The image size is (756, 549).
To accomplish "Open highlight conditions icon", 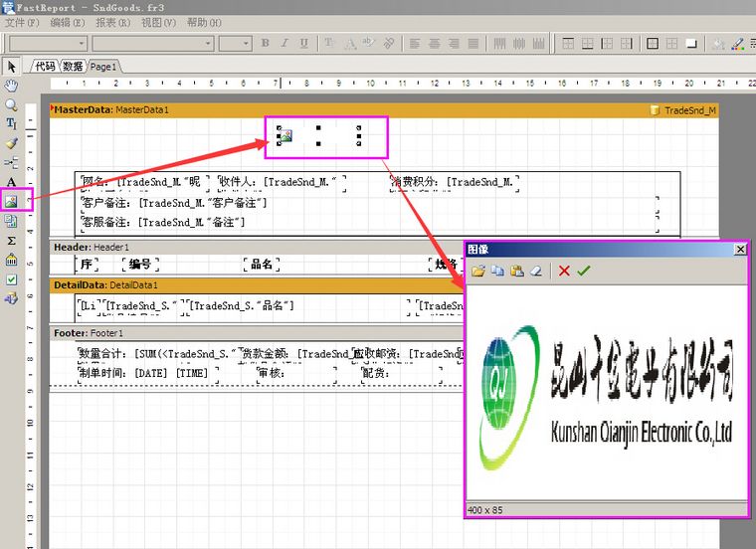I will 369,44.
